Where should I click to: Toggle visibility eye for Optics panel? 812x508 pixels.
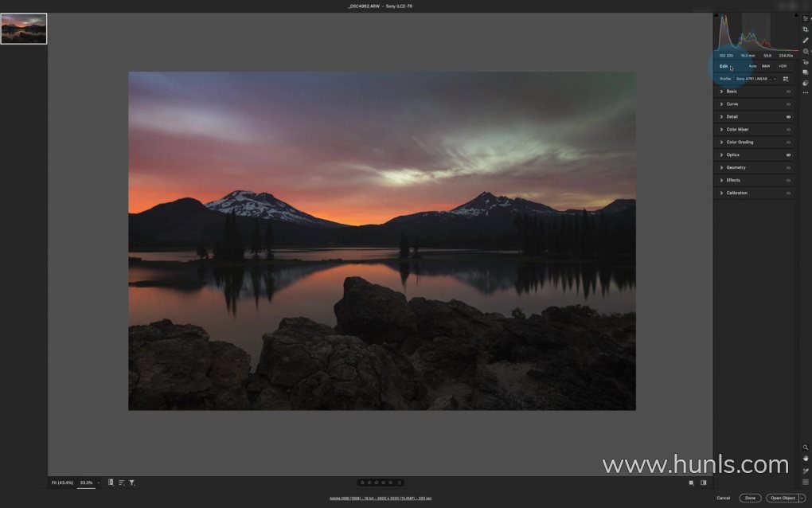point(789,154)
